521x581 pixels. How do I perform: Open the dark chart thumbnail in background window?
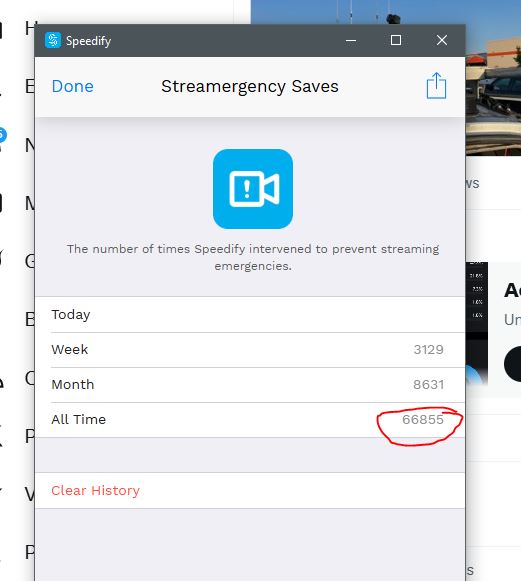[x=477, y=323]
